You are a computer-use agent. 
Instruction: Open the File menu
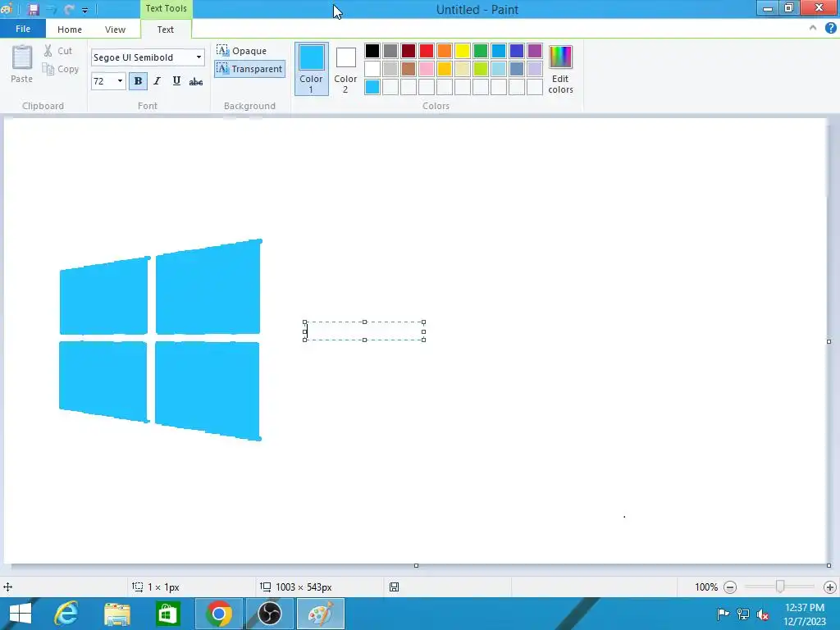(22, 29)
